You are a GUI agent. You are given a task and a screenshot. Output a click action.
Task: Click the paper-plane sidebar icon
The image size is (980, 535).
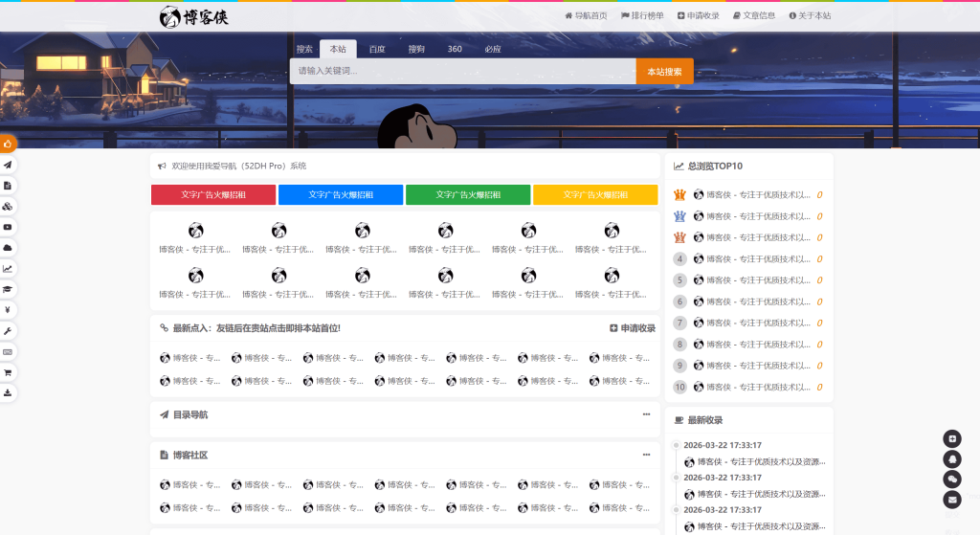click(8, 165)
